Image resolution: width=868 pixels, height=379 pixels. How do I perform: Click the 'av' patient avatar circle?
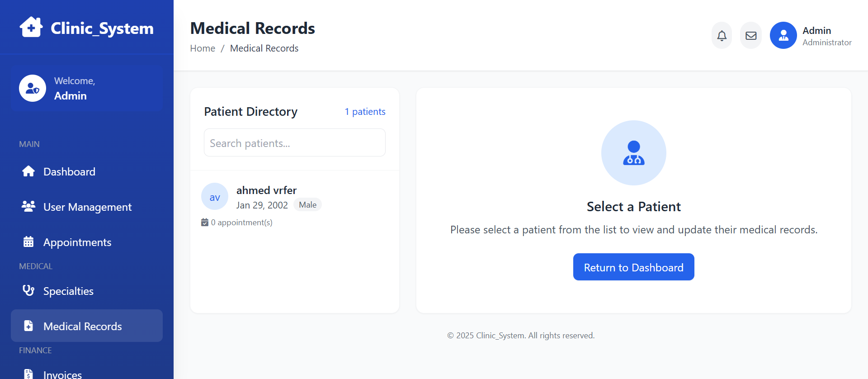pos(215,197)
